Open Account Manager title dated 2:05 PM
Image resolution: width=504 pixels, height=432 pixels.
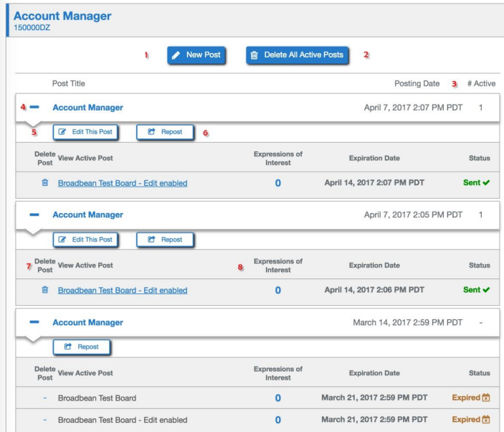click(x=87, y=215)
